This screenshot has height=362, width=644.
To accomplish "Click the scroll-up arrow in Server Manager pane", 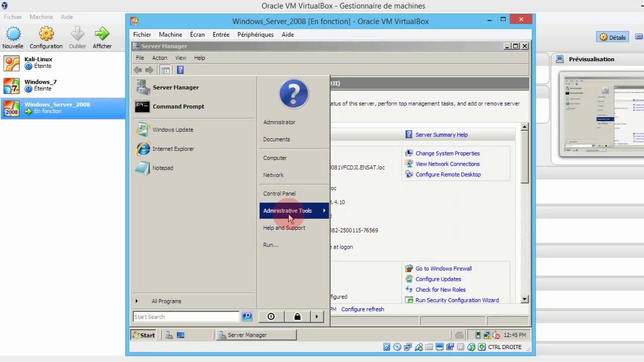I will pos(525,127).
